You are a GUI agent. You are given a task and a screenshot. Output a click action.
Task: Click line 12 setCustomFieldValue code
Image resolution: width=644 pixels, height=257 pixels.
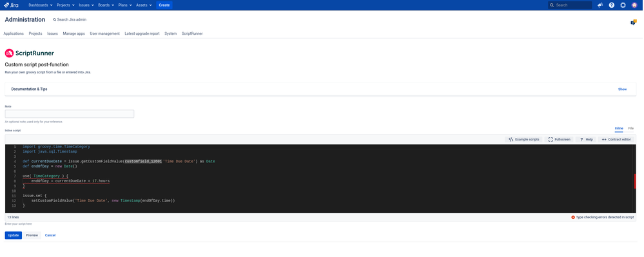(x=103, y=201)
